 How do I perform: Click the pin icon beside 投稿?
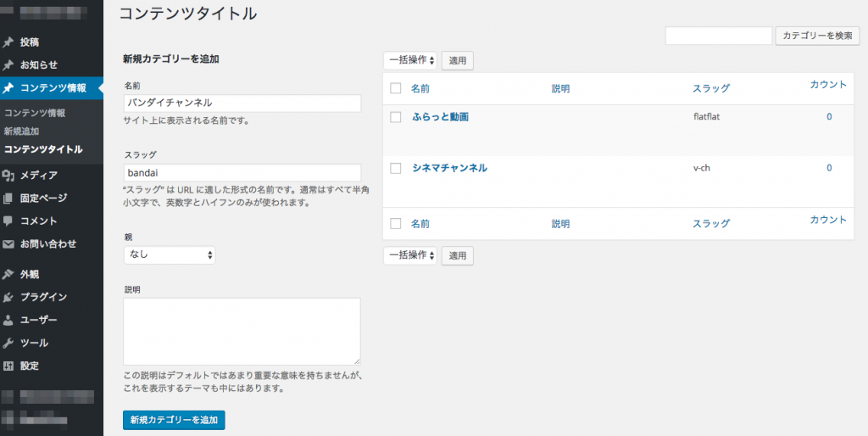click(8, 42)
